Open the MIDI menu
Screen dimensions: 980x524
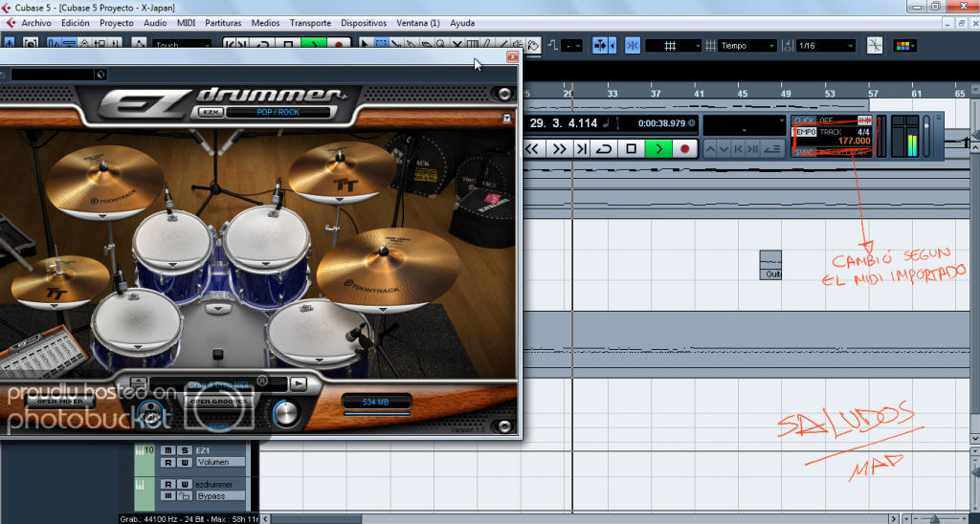coord(187,22)
